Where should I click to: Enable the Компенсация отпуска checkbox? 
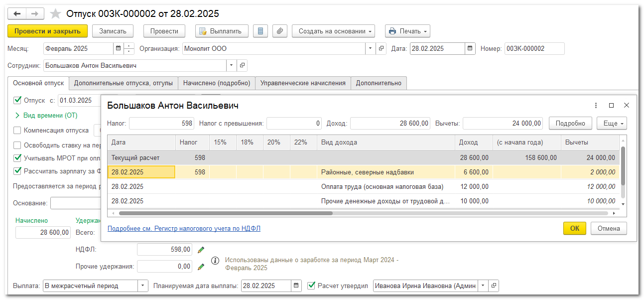click(x=18, y=131)
